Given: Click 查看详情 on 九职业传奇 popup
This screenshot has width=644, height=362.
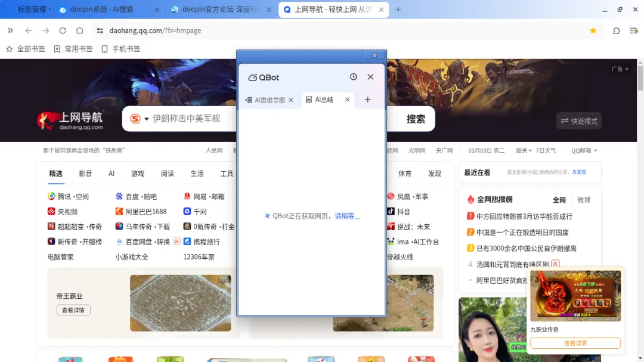Looking at the screenshot, I should (575, 343).
